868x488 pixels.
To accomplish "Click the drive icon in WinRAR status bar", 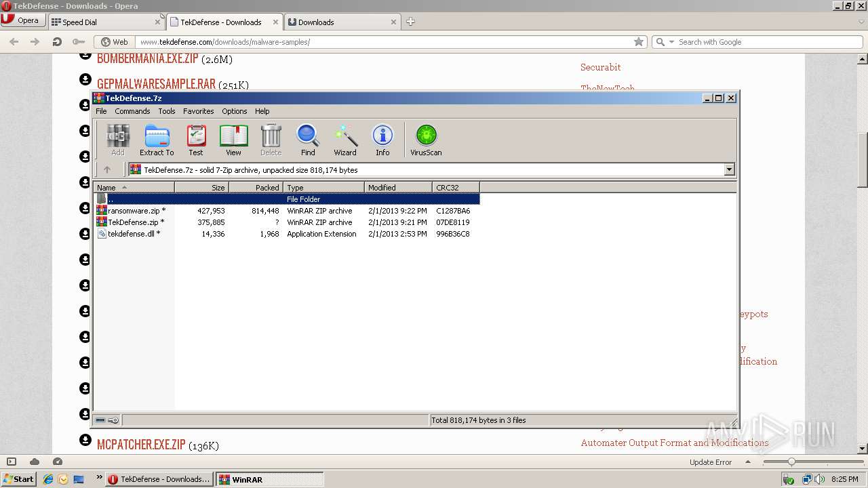I will click(100, 420).
